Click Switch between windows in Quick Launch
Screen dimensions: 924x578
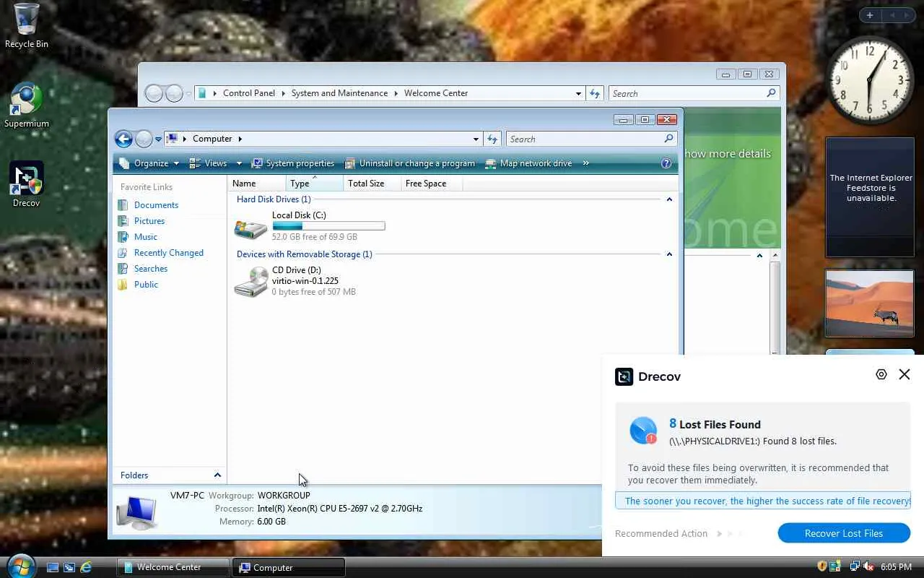[69, 568]
